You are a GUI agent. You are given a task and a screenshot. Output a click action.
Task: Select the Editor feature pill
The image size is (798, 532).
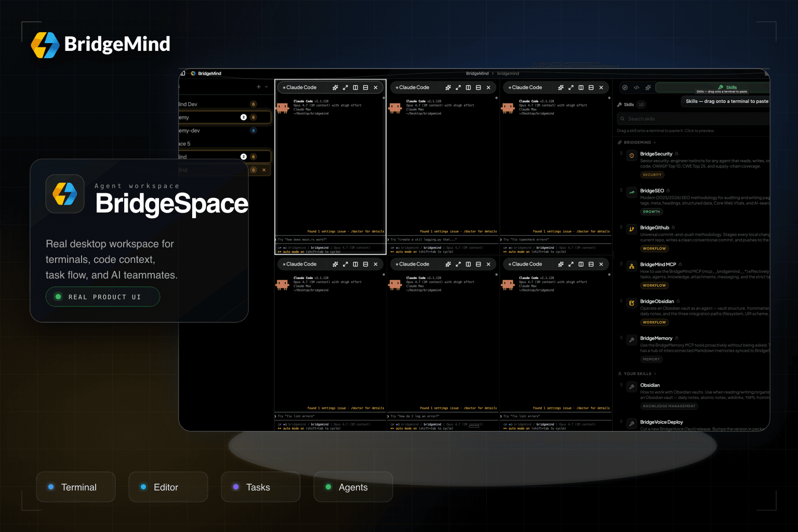tap(168, 487)
